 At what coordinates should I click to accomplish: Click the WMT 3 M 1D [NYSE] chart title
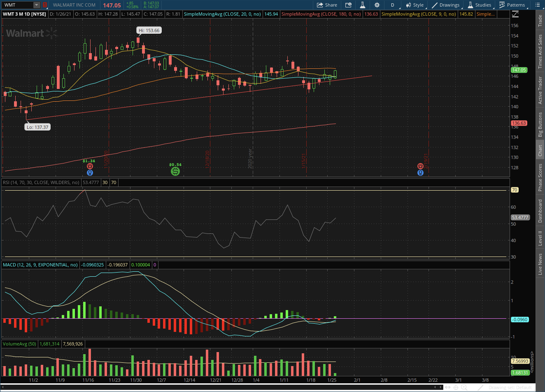tap(24, 14)
